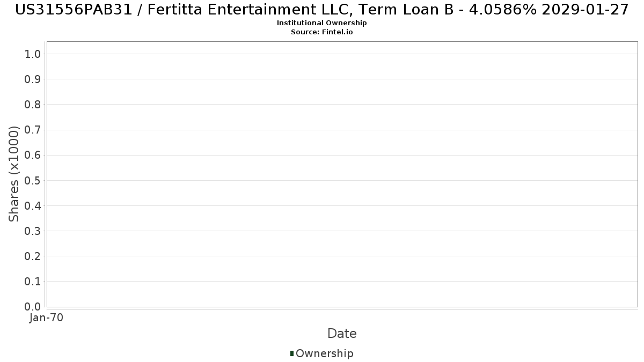
Task: Click the 0.8 y-axis tick label
Action: [33, 104]
